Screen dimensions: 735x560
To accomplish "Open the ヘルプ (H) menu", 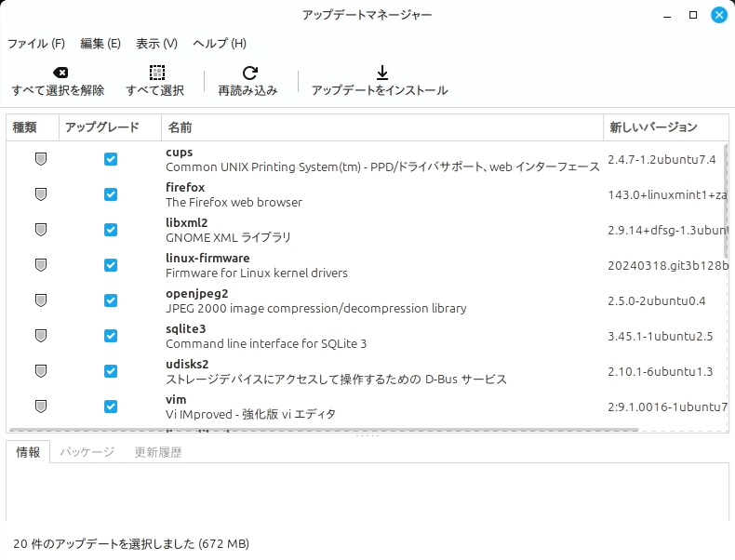I will [x=220, y=43].
